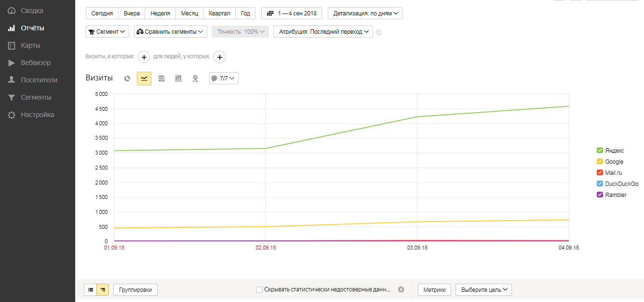Add visit condition with plus button
This screenshot has width=644, height=302.
click(x=144, y=57)
